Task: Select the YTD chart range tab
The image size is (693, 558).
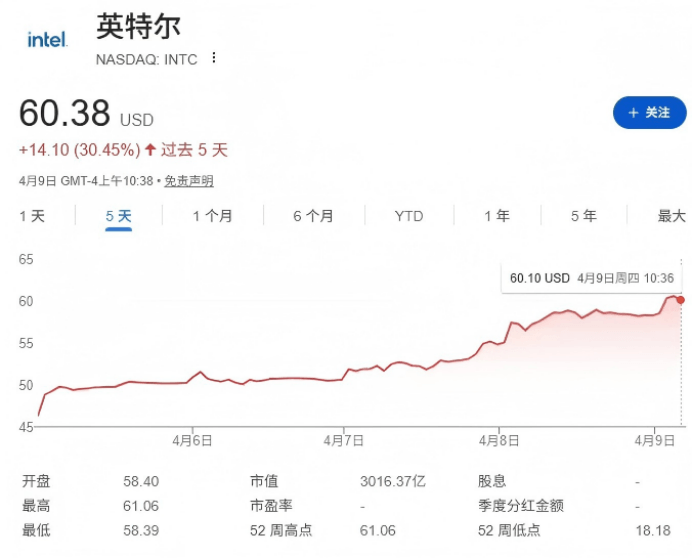Action: [408, 216]
